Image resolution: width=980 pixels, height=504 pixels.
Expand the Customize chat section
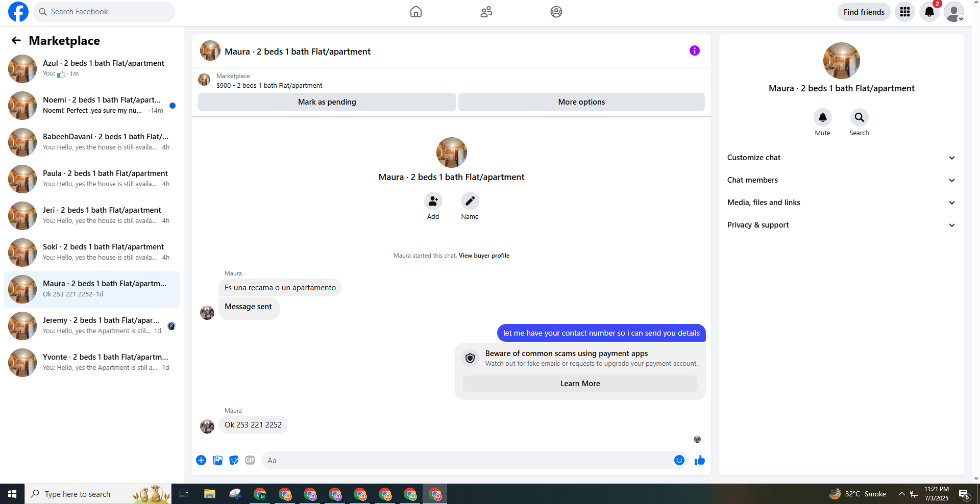[841, 158]
